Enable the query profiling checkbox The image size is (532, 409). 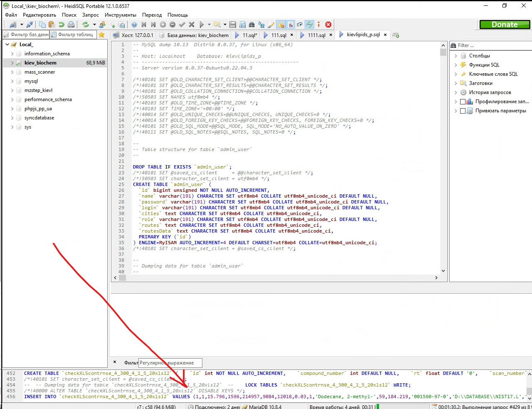click(x=463, y=102)
